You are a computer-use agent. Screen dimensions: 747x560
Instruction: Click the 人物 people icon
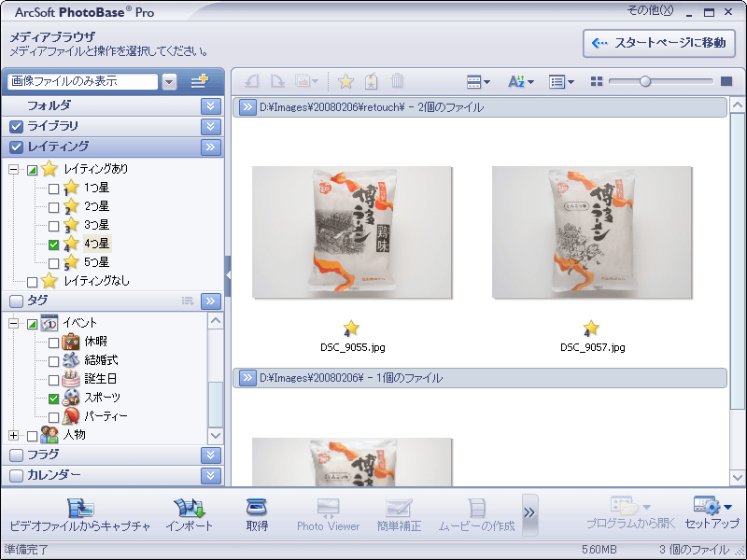pos(49,435)
